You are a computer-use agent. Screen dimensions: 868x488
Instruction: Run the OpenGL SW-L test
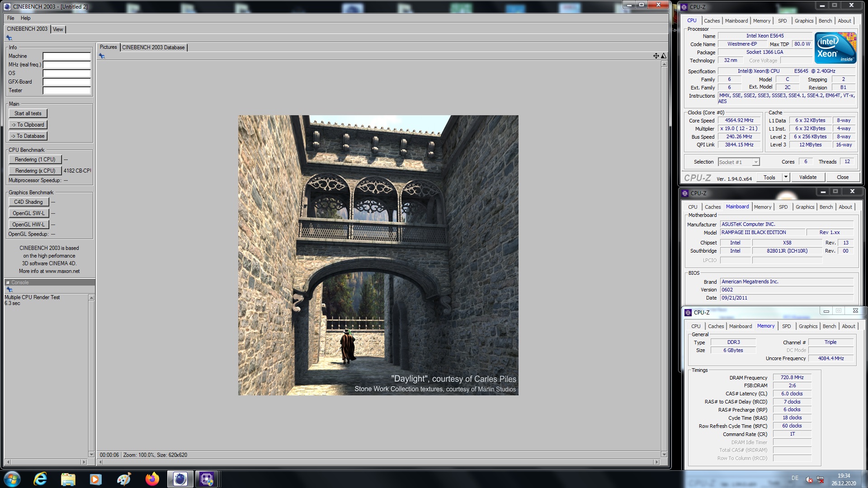click(28, 213)
